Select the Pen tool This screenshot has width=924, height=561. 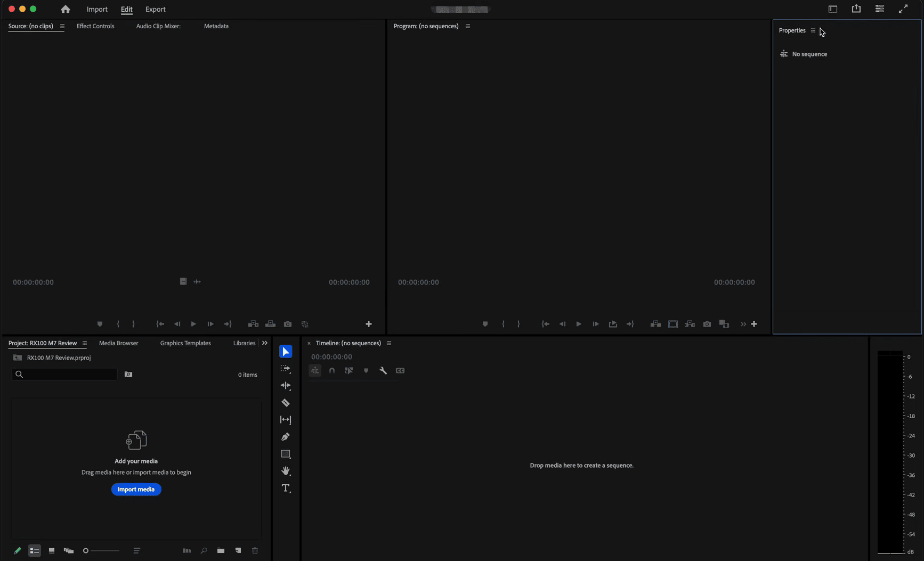pos(286,437)
